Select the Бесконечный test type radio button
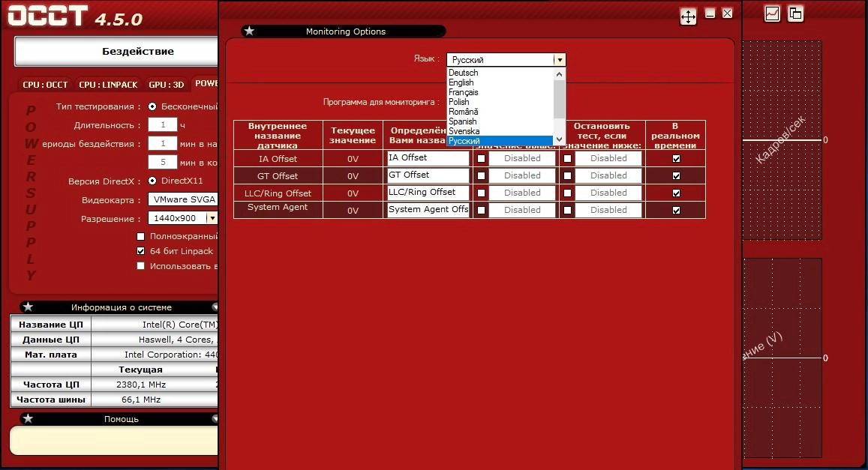 click(x=152, y=106)
